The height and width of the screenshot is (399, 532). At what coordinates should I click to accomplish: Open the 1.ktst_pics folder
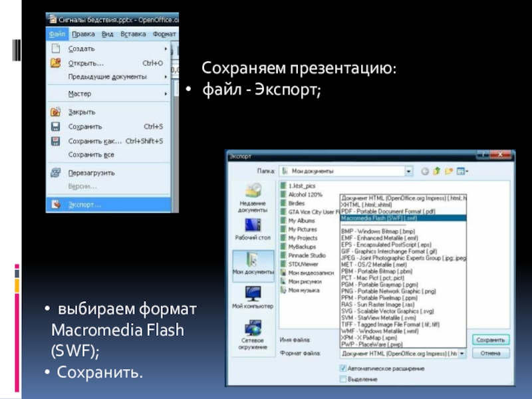coord(298,186)
